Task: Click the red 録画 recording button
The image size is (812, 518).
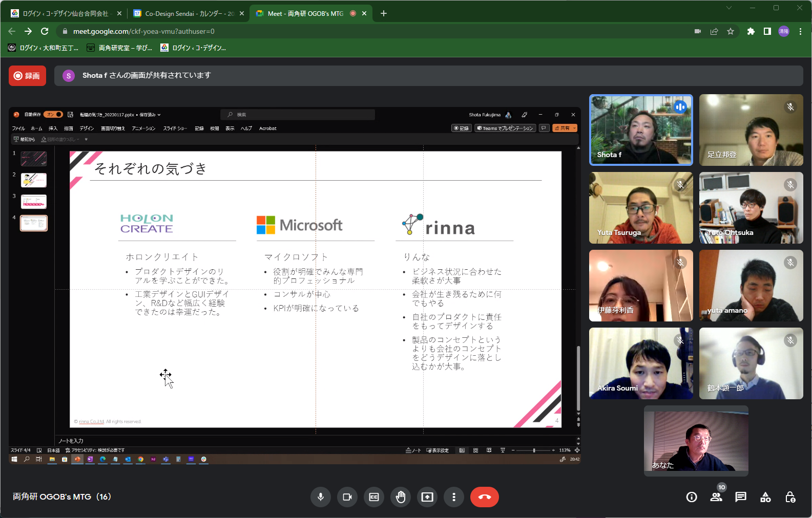Action: 27,76
